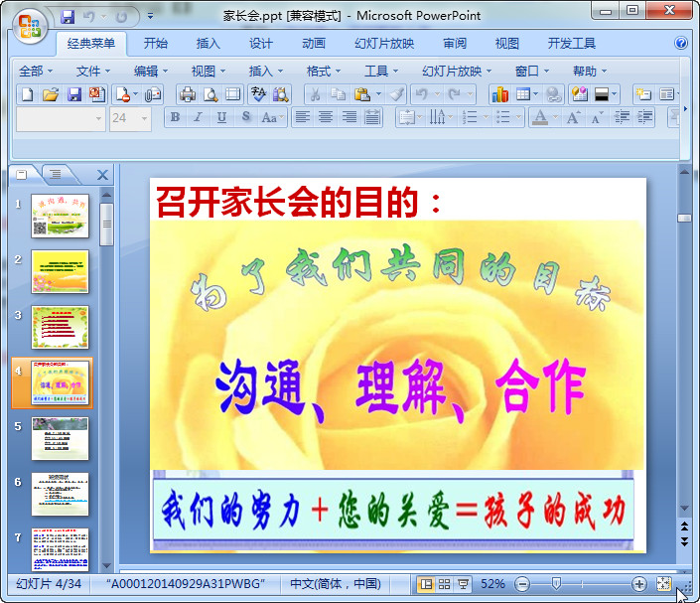The image size is (700, 603).
Task: Customize Quick Access Toolbar dropdown
Action: [x=151, y=16]
